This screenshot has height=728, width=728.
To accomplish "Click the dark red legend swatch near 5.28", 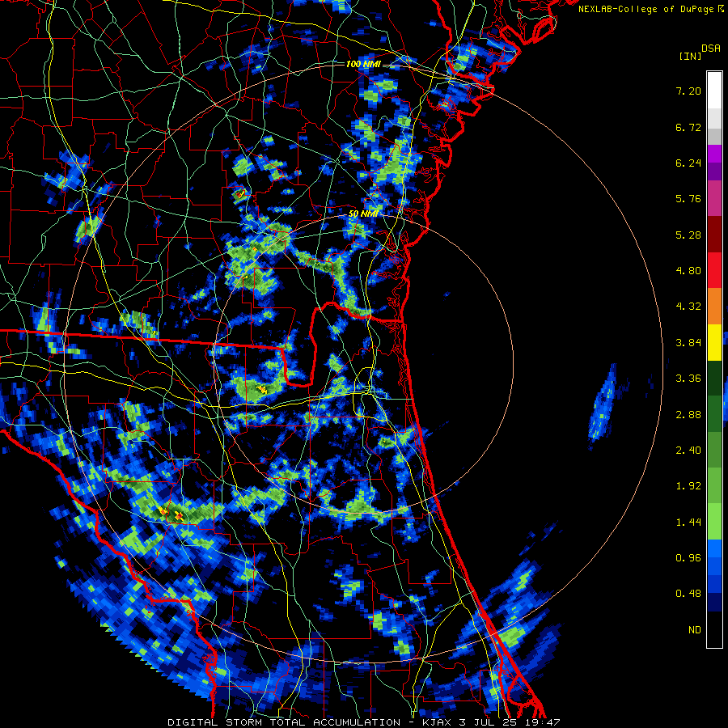I will pyautogui.click(x=714, y=234).
